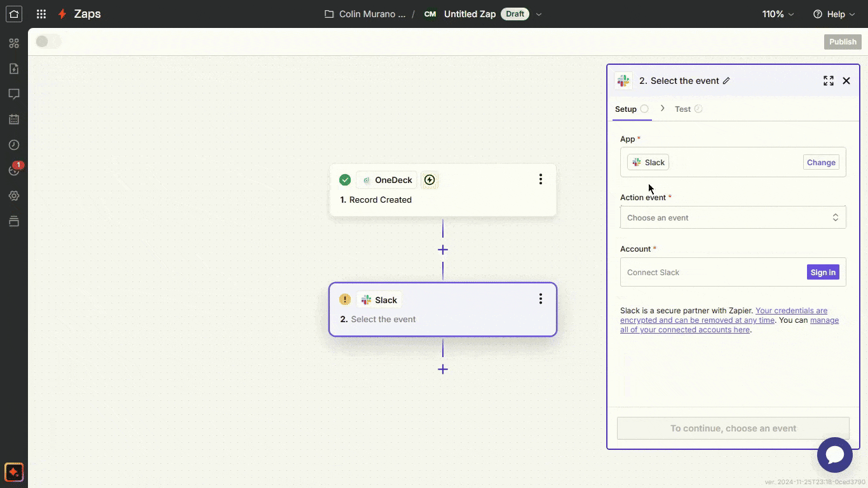Image resolution: width=868 pixels, height=488 pixels.
Task: Switch to the Test tab
Action: point(688,109)
